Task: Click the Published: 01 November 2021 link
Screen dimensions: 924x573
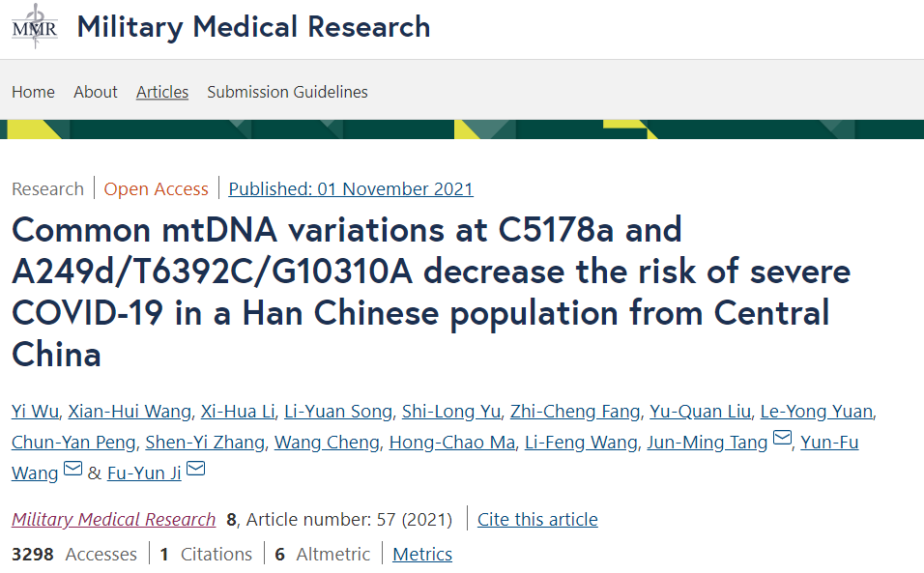Action: pos(351,189)
